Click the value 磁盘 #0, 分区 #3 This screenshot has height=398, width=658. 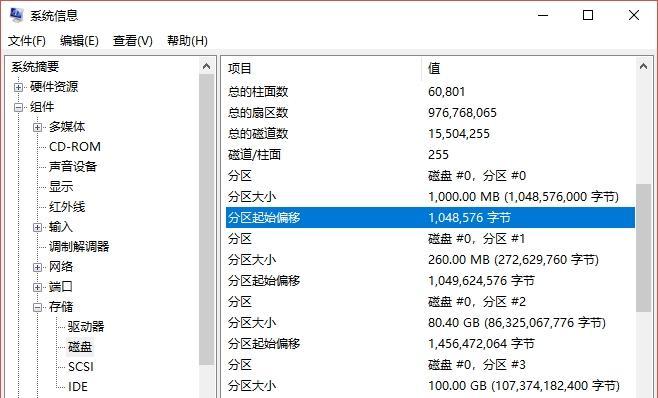pyautogui.click(x=477, y=365)
